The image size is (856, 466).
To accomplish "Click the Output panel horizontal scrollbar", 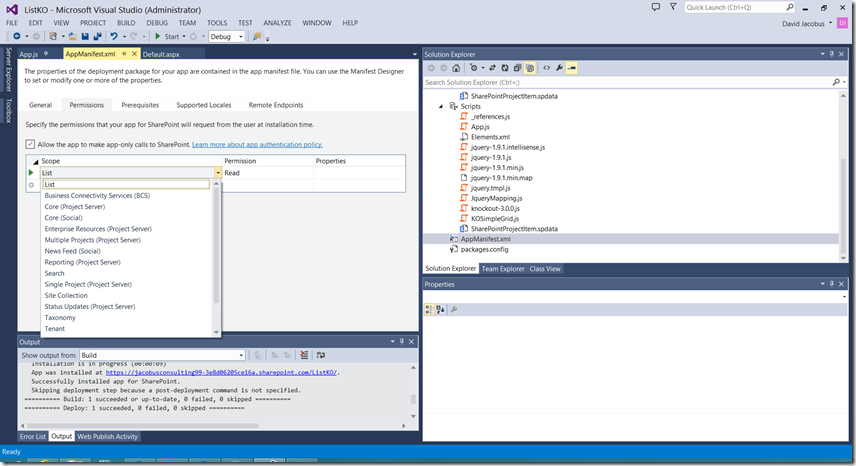I will (x=142, y=426).
